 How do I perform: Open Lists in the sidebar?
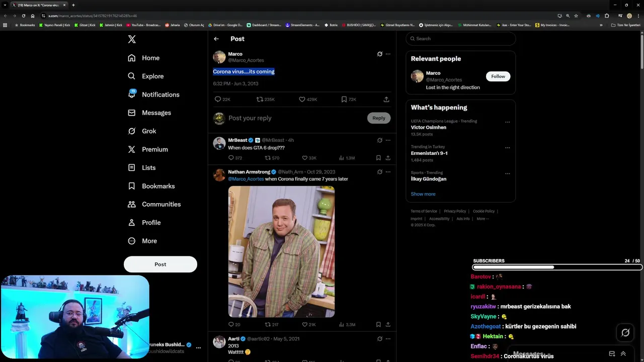(x=142, y=167)
